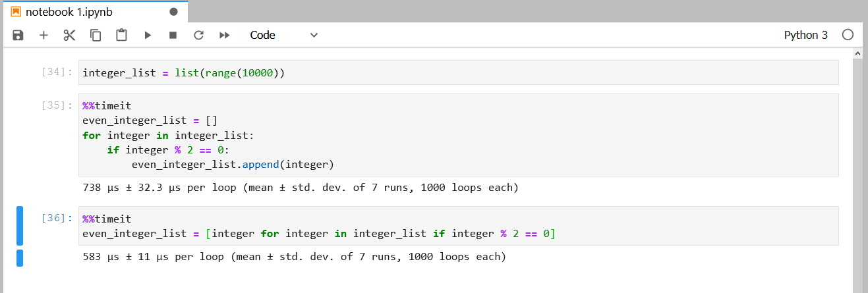
Task: Click the dropdown chevron next to Code
Action: pyautogui.click(x=314, y=35)
